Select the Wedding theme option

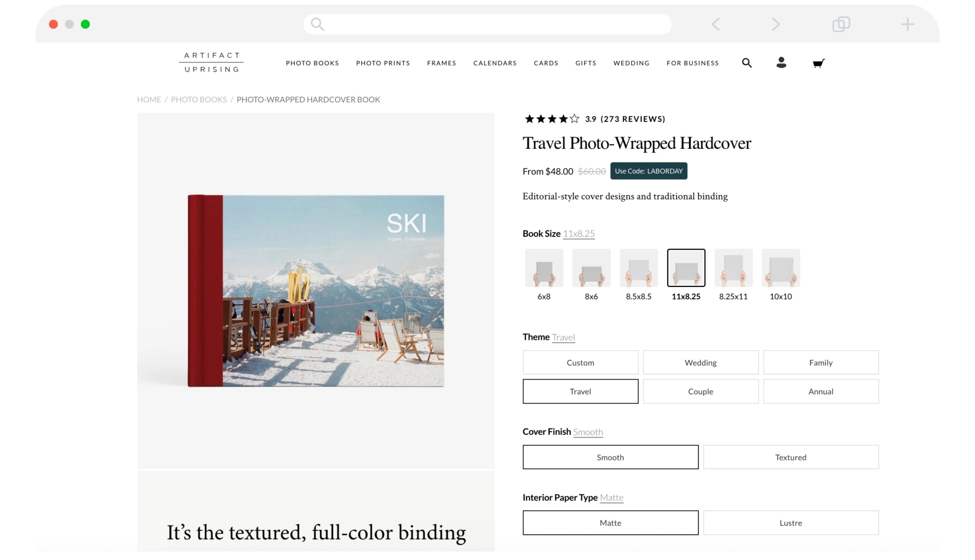coord(700,362)
